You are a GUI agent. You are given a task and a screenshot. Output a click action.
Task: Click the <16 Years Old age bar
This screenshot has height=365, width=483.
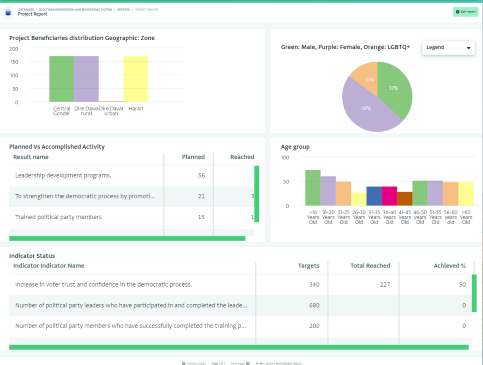point(313,188)
